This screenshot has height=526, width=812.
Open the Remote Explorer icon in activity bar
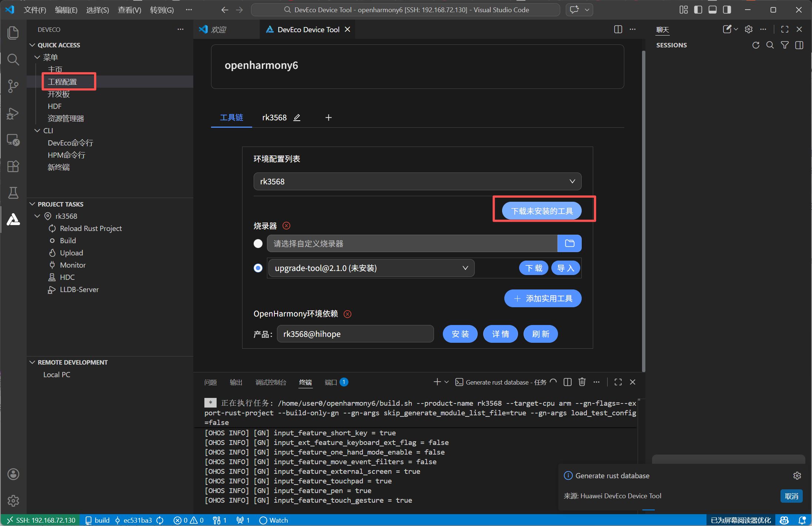13,140
